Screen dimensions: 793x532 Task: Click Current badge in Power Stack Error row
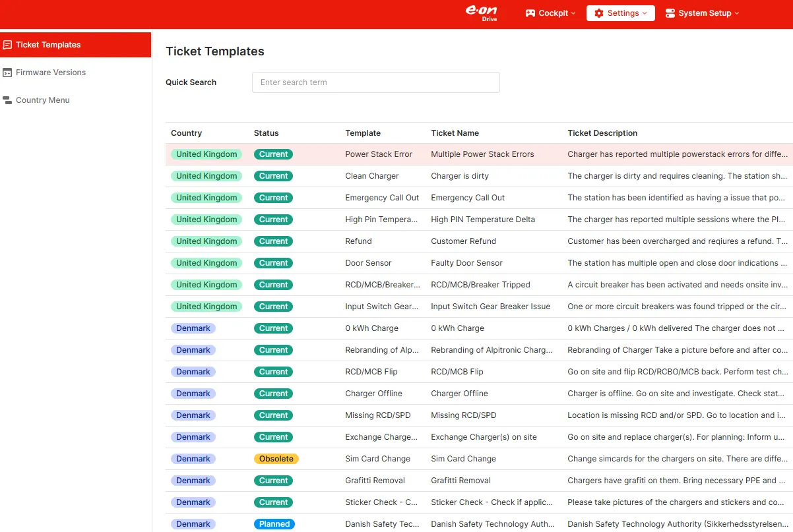[x=273, y=154]
